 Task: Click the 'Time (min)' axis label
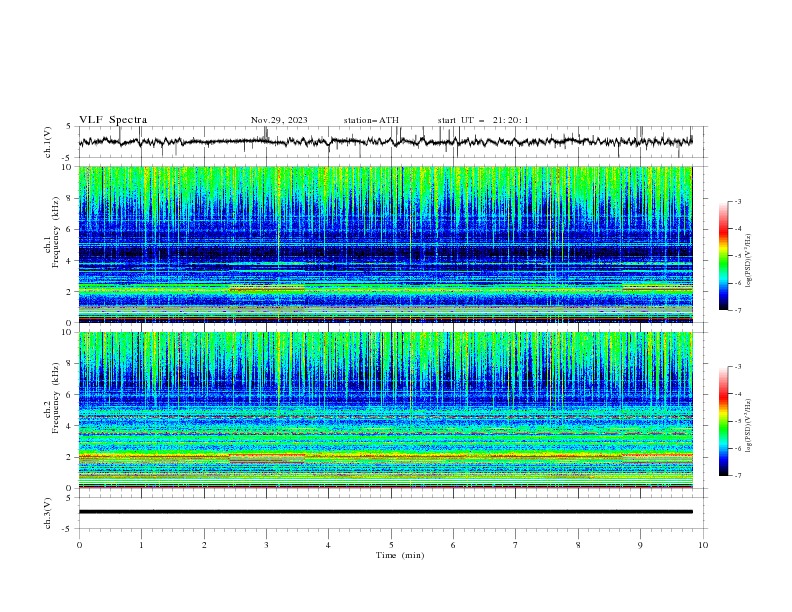pos(400,555)
